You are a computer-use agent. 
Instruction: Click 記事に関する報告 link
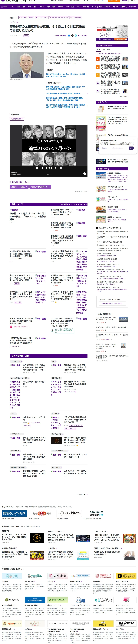click(81, 191)
